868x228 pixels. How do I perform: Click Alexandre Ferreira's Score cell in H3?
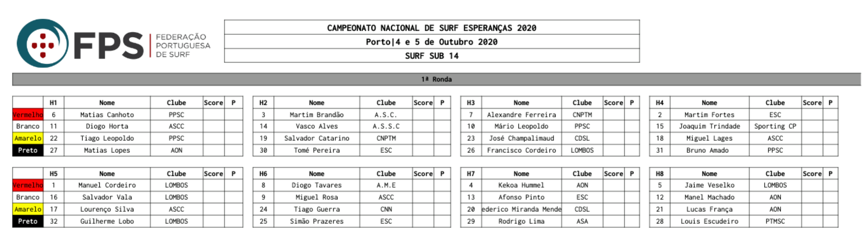click(613, 115)
